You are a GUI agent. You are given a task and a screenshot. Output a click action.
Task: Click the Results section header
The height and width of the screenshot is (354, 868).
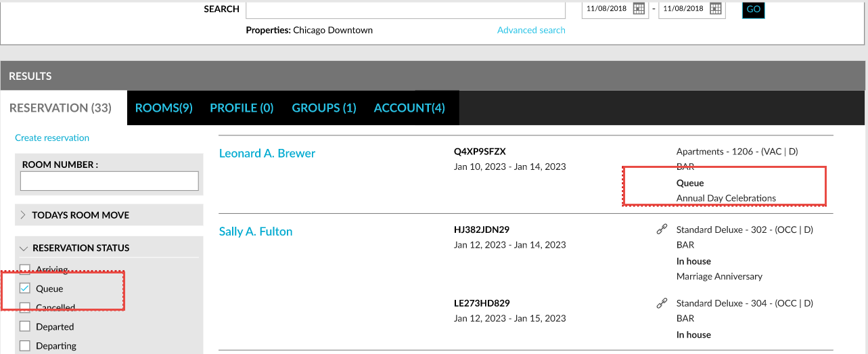pos(433,76)
